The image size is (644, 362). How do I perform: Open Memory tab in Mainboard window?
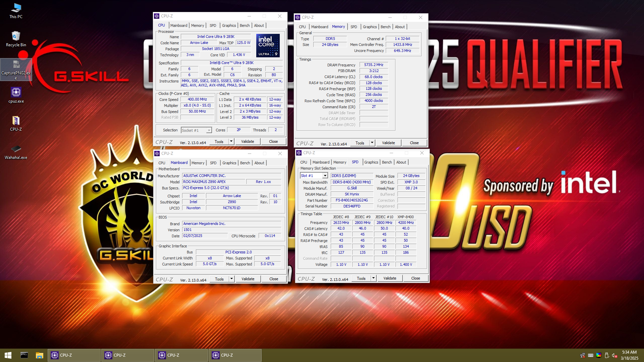click(x=198, y=163)
